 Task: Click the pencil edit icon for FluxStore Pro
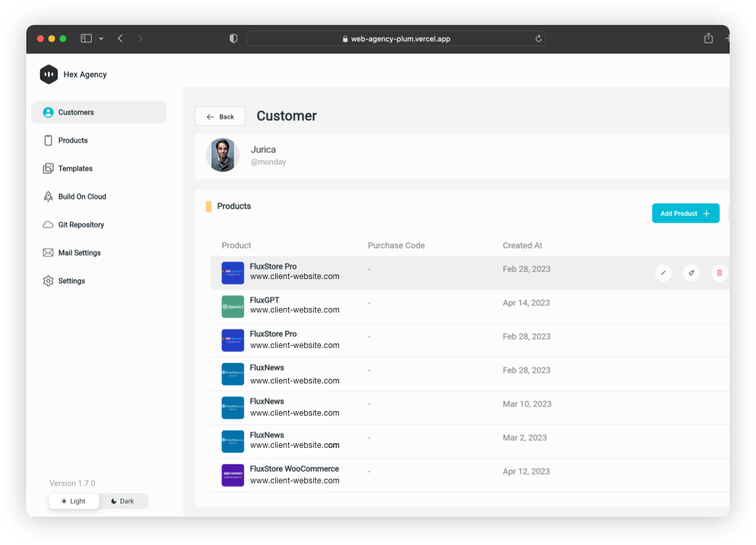click(663, 272)
